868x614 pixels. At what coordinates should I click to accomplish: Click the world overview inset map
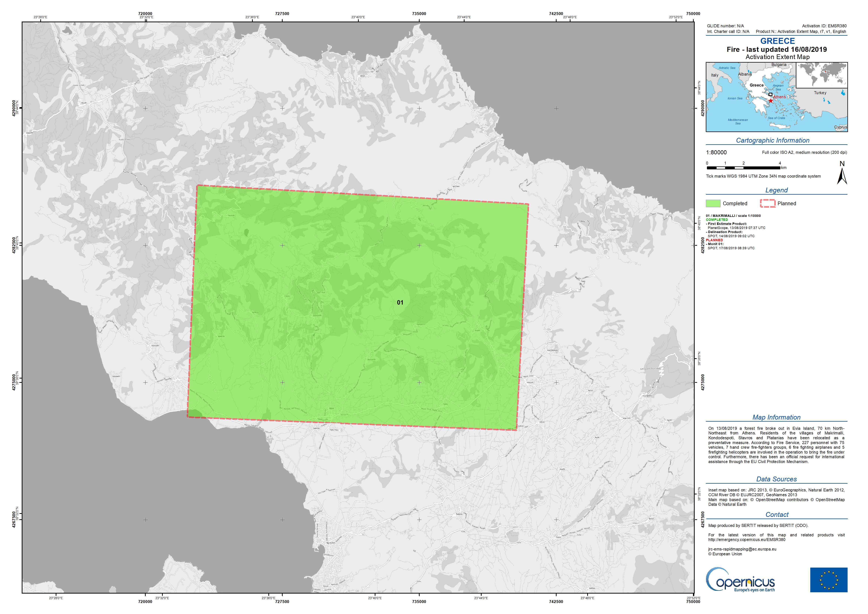click(x=821, y=75)
